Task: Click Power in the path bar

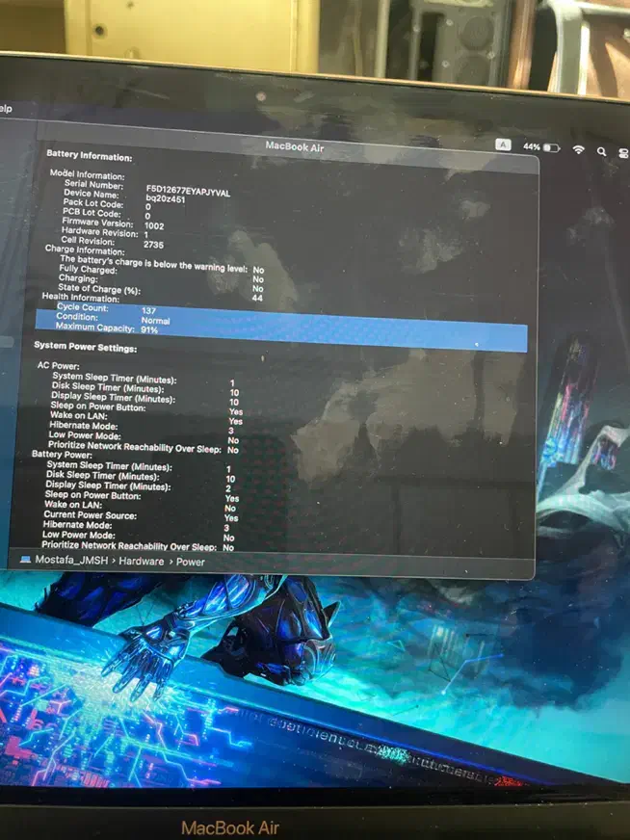Action: pyautogui.click(x=190, y=562)
